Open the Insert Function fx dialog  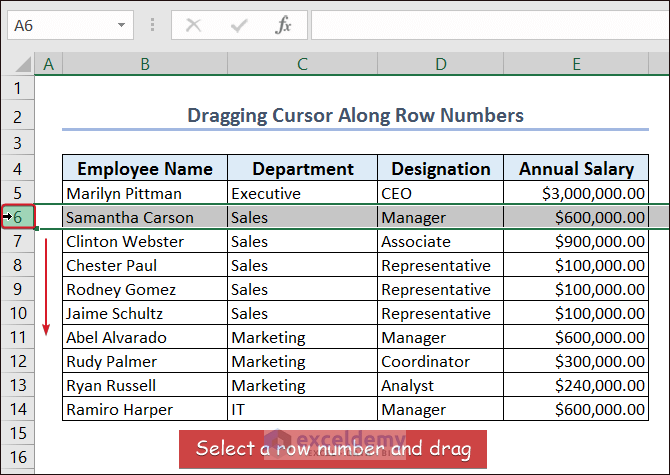pos(284,25)
